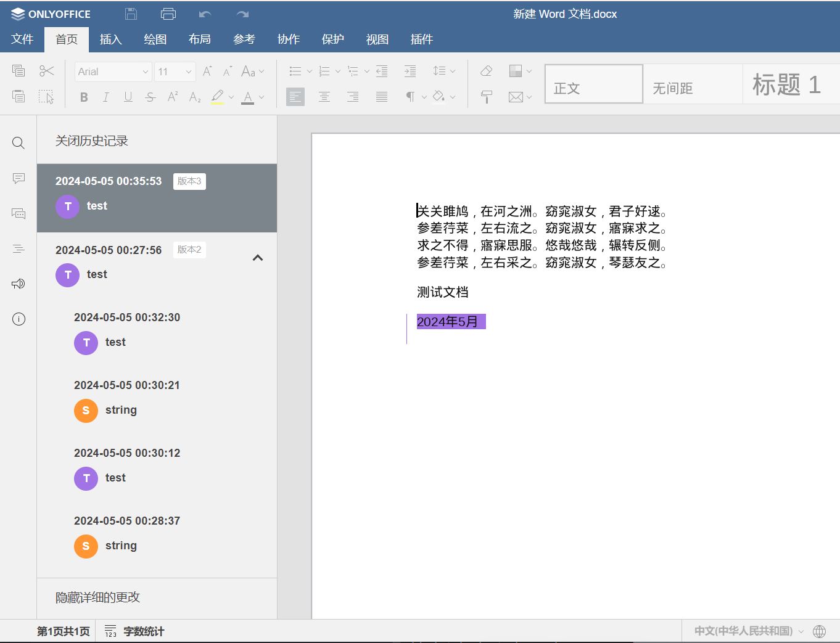This screenshot has width=840, height=643.
Task: Click 关闭历史记录 to close history
Action: pyautogui.click(x=91, y=141)
